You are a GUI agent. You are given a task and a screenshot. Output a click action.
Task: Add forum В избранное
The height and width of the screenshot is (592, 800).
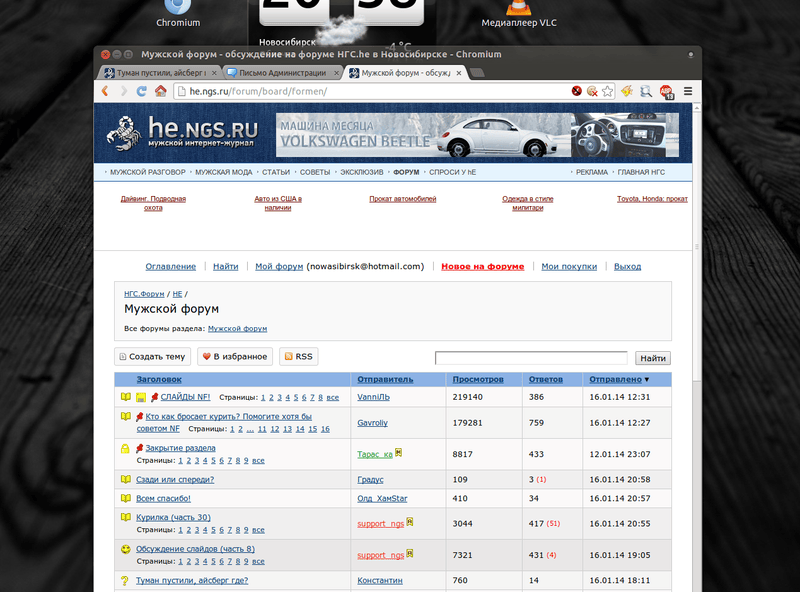pos(235,356)
